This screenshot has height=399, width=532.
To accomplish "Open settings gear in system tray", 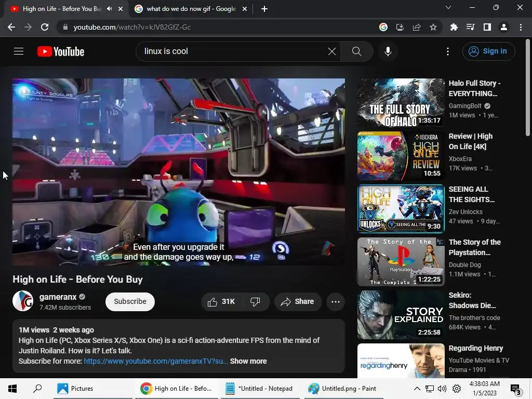I will coord(457,389).
